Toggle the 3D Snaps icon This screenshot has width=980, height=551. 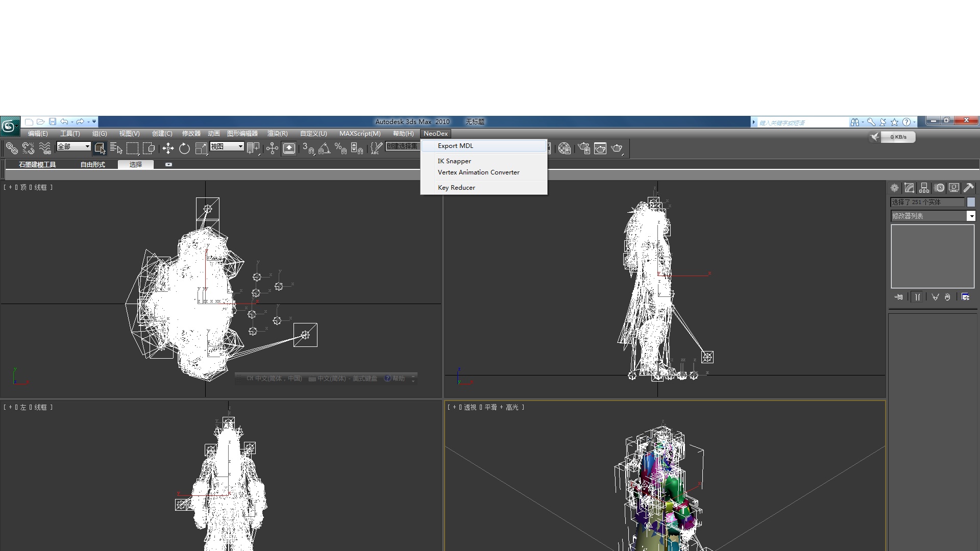coord(308,148)
